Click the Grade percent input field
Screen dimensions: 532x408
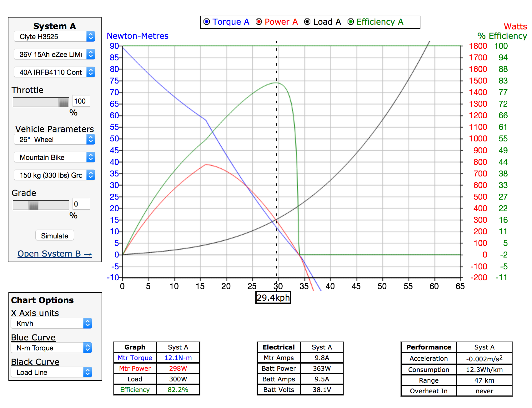click(81, 204)
